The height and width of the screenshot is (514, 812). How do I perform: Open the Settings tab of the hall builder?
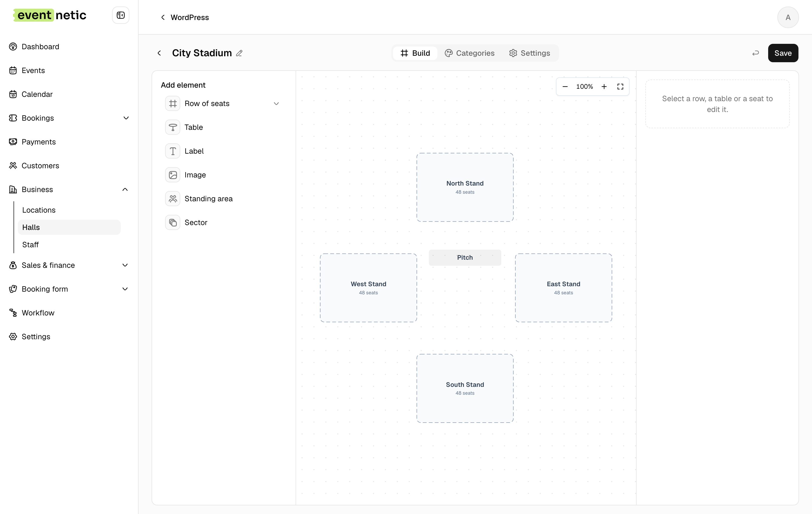529,53
